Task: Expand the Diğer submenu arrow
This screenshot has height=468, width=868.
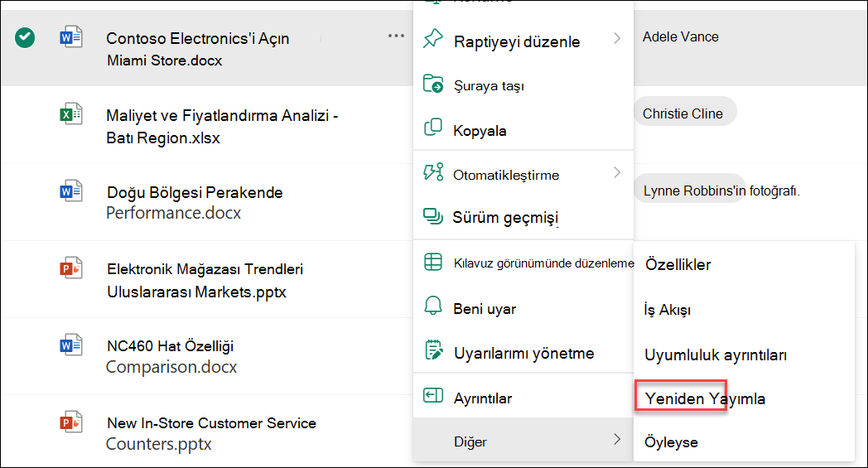Action: (x=617, y=439)
